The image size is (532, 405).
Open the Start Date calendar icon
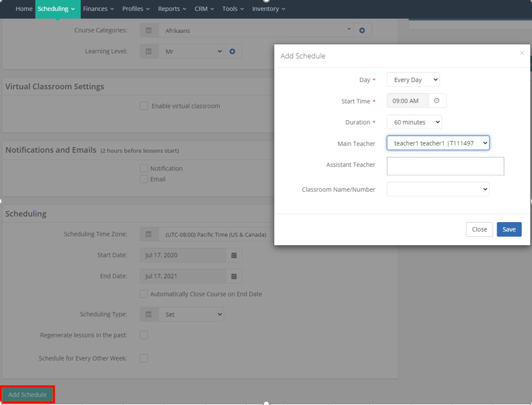[x=234, y=255]
